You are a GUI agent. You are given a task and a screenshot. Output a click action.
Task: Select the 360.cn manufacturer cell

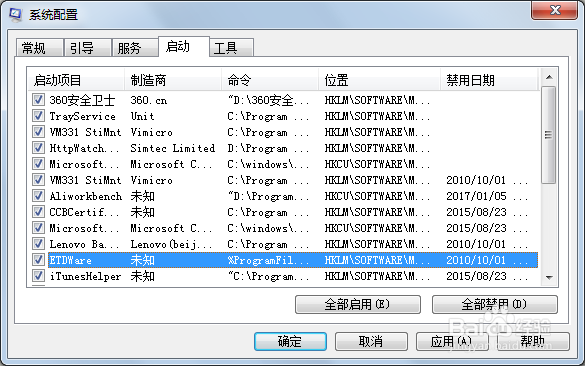[148, 100]
